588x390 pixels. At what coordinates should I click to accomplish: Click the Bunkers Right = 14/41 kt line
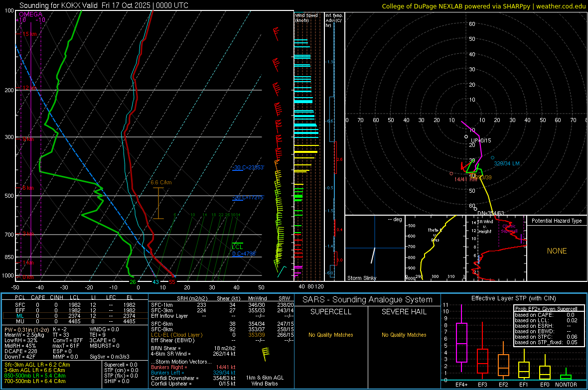(x=193, y=367)
